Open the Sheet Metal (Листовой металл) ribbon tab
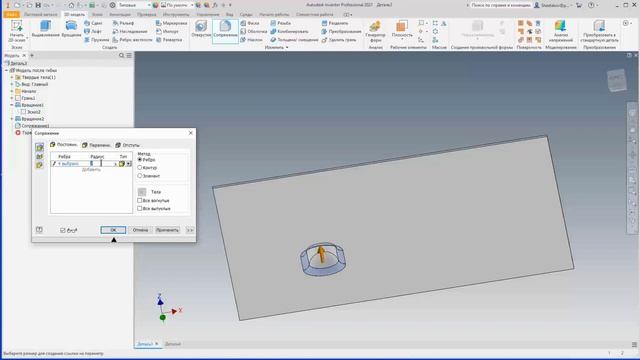Image resolution: width=640 pixels, height=360 pixels. click(x=40, y=14)
